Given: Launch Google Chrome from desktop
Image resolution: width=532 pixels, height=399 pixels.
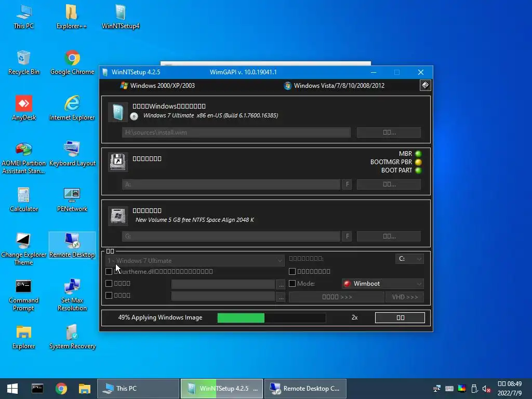Looking at the screenshot, I should (72, 63).
